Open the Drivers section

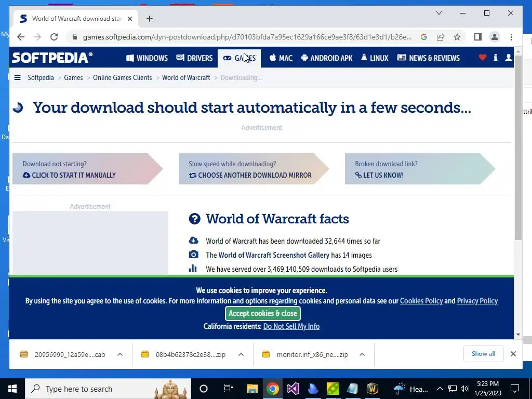point(194,58)
